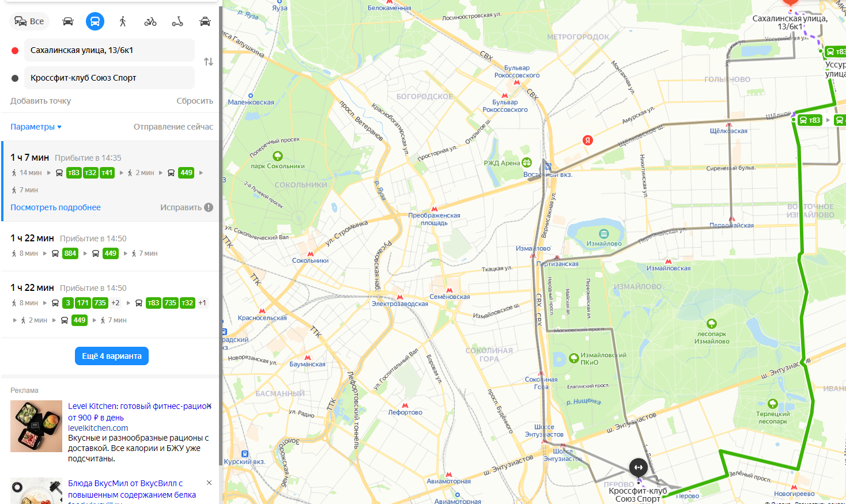846x504 pixels.
Task: Select the bicycle route mode icon
Action: point(150,21)
